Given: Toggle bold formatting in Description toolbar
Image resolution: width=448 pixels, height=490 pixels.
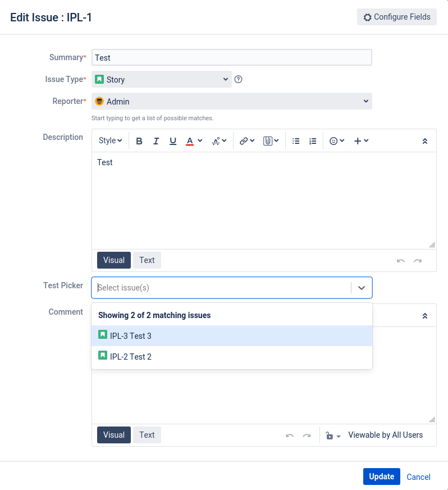Looking at the screenshot, I should point(139,141).
